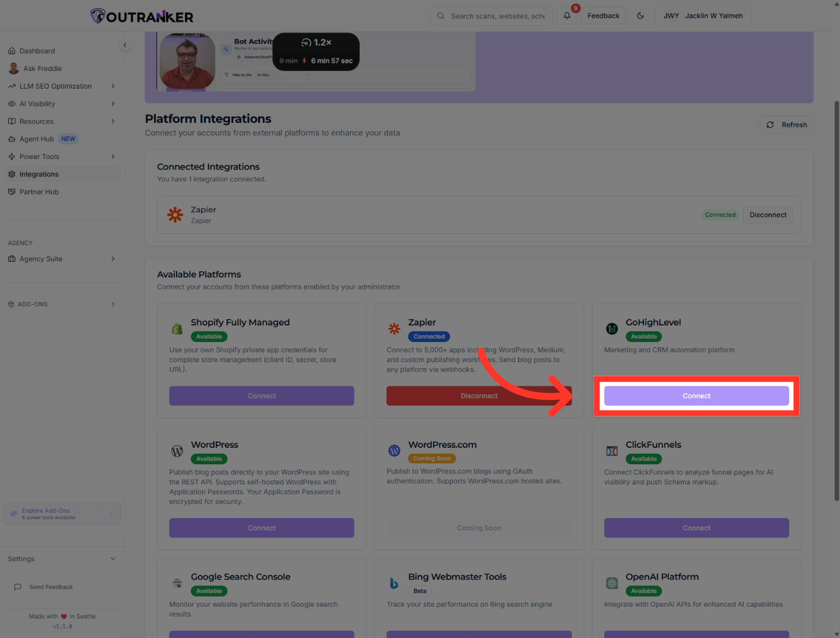Disconnect Zapier in Connected Integrations
This screenshot has width=840, height=638.
point(768,215)
